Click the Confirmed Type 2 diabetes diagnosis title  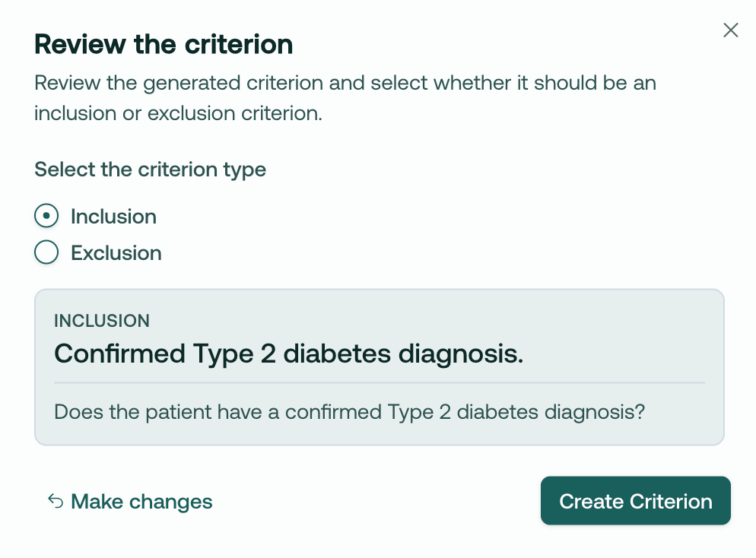point(288,354)
